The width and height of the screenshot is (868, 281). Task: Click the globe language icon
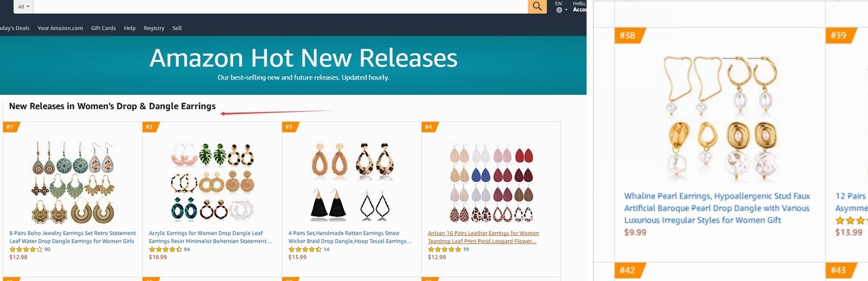[x=559, y=10]
